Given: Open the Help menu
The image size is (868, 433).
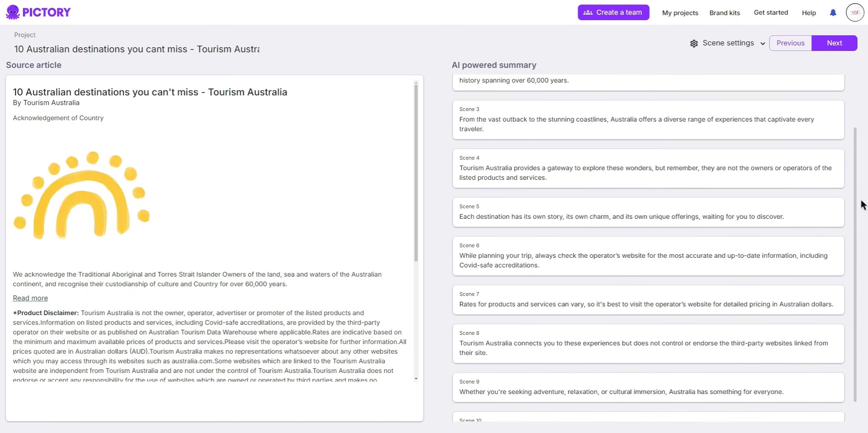Looking at the screenshot, I should click(x=809, y=13).
